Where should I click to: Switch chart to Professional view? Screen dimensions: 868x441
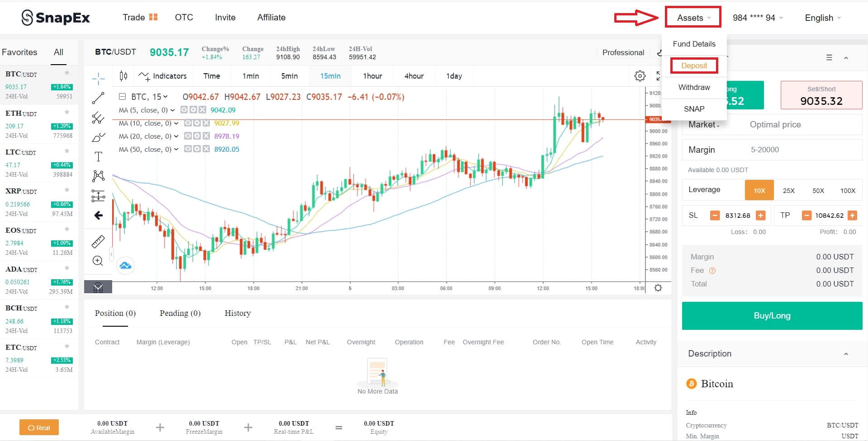(x=623, y=52)
